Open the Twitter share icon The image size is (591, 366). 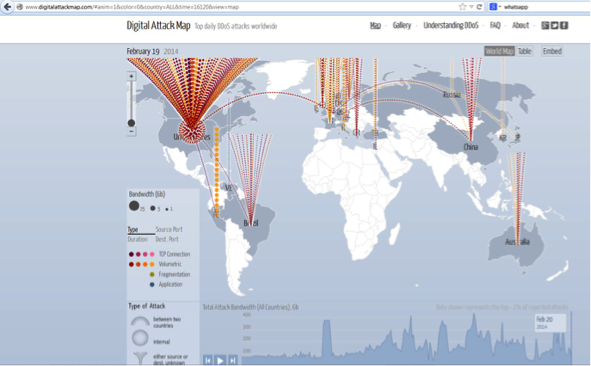pos(554,25)
